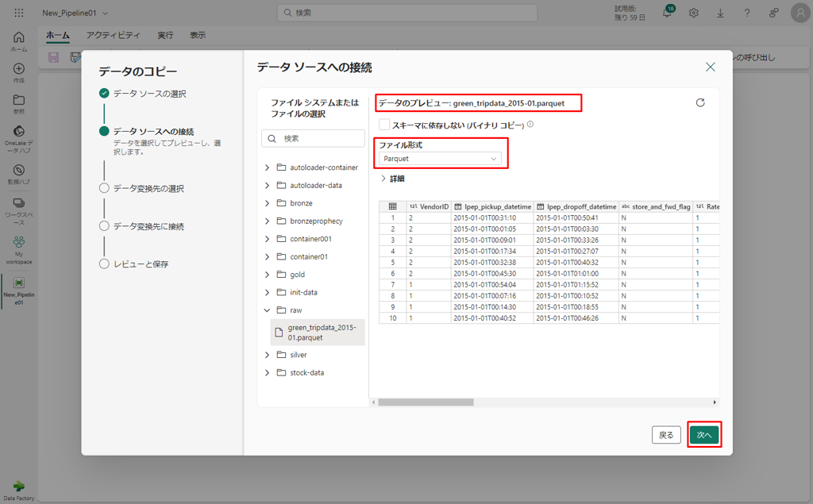Expand the container001 folder
Image resolution: width=813 pixels, height=504 pixels.
click(x=267, y=239)
